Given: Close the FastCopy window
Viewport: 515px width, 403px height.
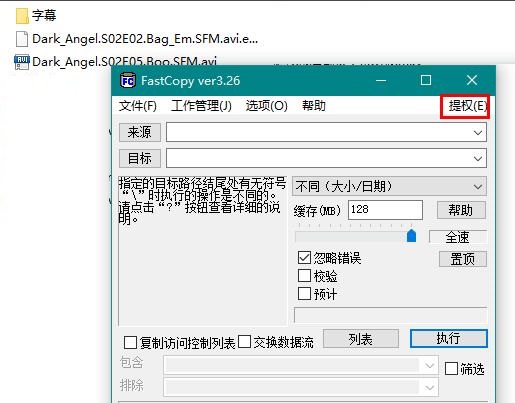Looking at the screenshot, I should [472, 80].
